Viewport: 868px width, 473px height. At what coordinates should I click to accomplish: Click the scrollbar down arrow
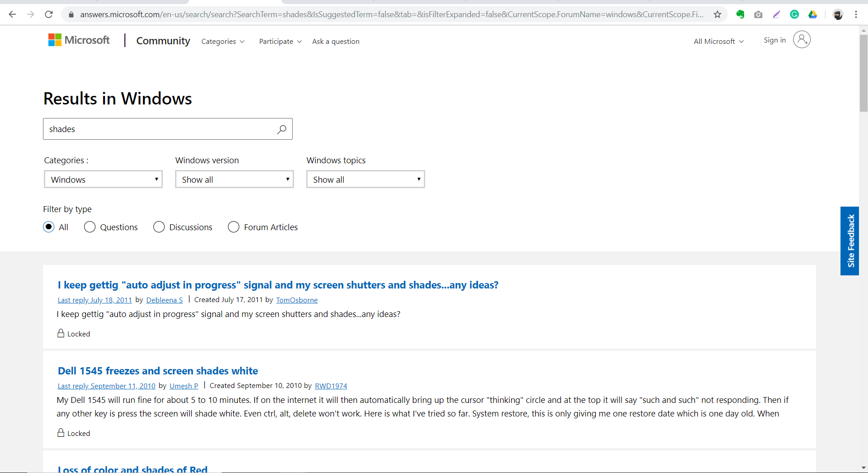point(863,468)
